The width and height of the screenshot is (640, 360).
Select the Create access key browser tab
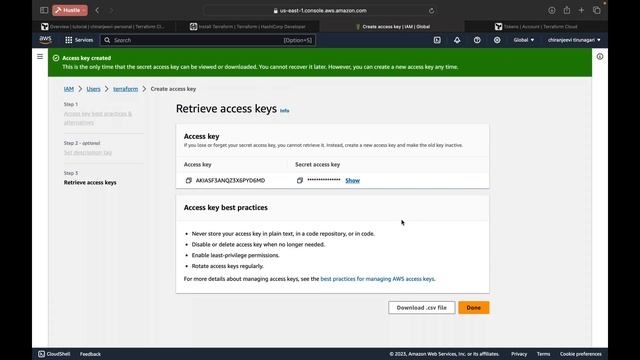pos(392,27)
